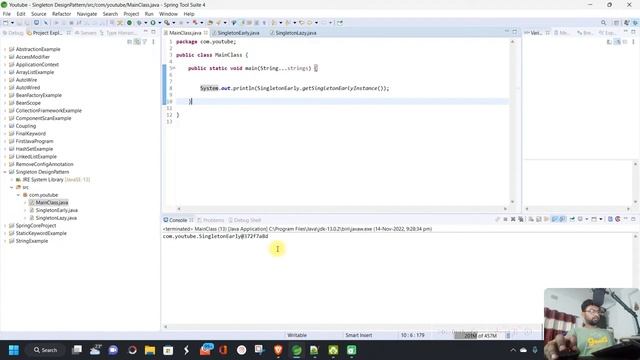This screenshot has height=360, width=640.
Task: Click the Open Console icon
Action: tap(594, 220)
